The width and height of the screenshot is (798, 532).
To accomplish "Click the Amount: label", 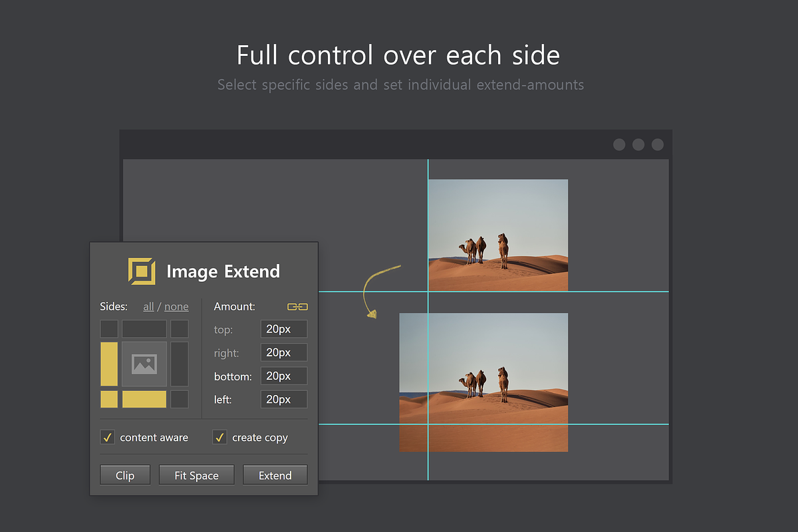I will click(x=235, y=307).
